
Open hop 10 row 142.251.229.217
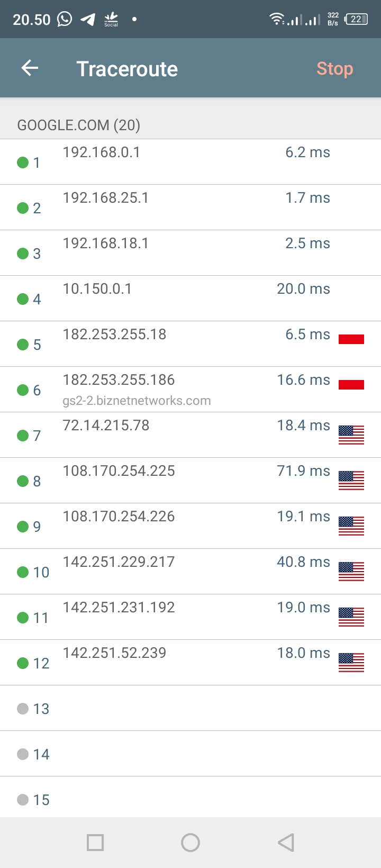coord(190,572)
